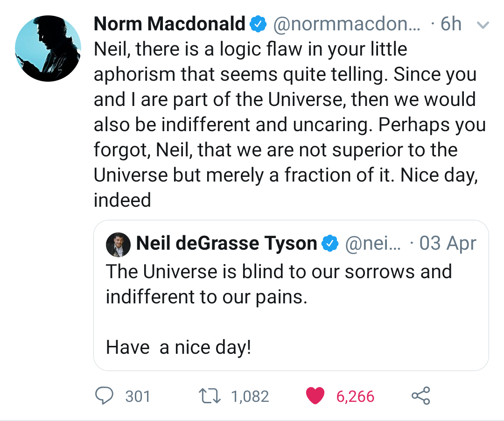The width and height of the screenshot is (504, 421).
Task: Toggle the red heart like icon
Action: 315,396
